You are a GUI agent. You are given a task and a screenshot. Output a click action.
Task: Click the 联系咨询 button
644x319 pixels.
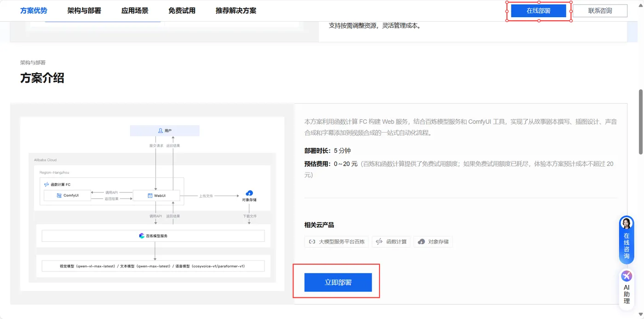(600, 11)
